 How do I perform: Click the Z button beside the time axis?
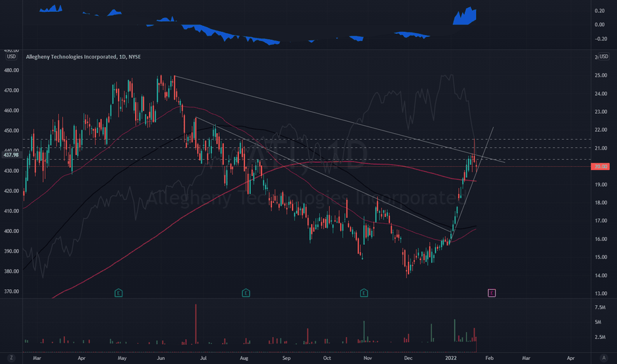click(11, 357)
